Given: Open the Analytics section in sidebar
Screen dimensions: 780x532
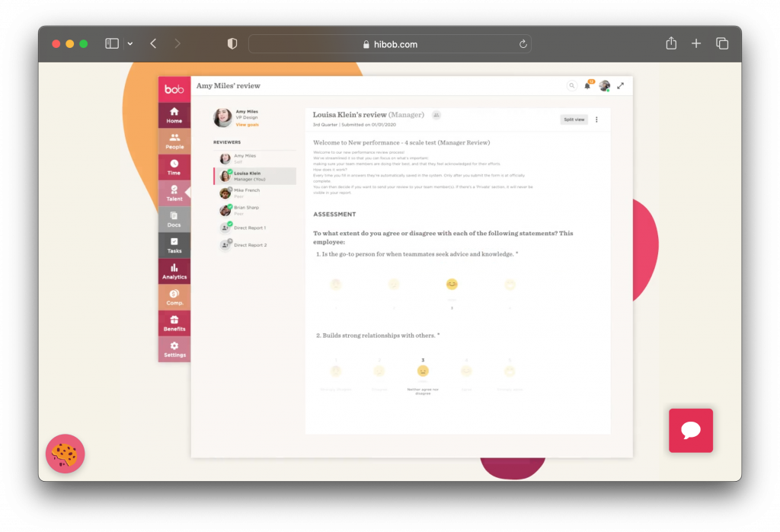Looking at the screenshot, I should [174, 271].
